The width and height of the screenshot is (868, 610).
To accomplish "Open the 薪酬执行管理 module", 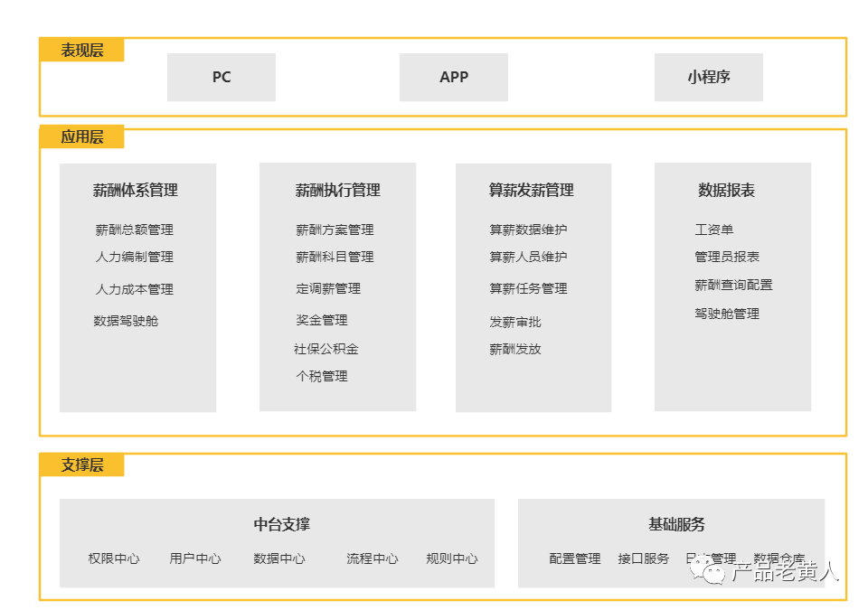I will [x=337, y=191].
